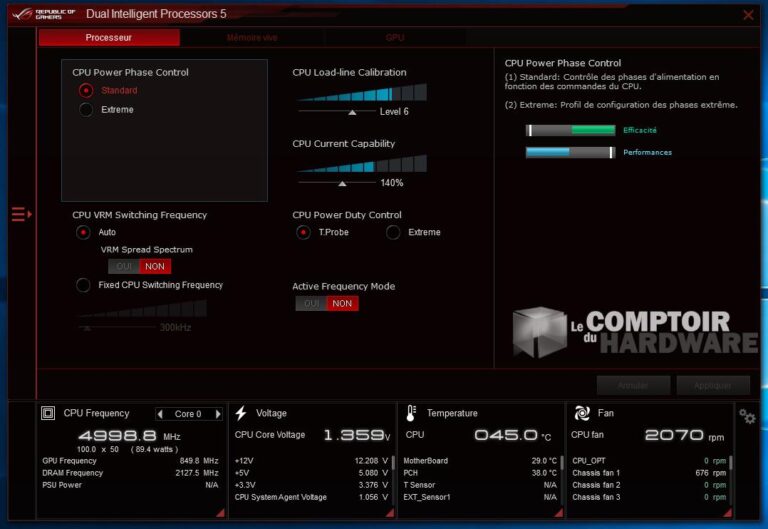Click the Core 0 selector label
The image size is (768, 529).
pos(188,414)
